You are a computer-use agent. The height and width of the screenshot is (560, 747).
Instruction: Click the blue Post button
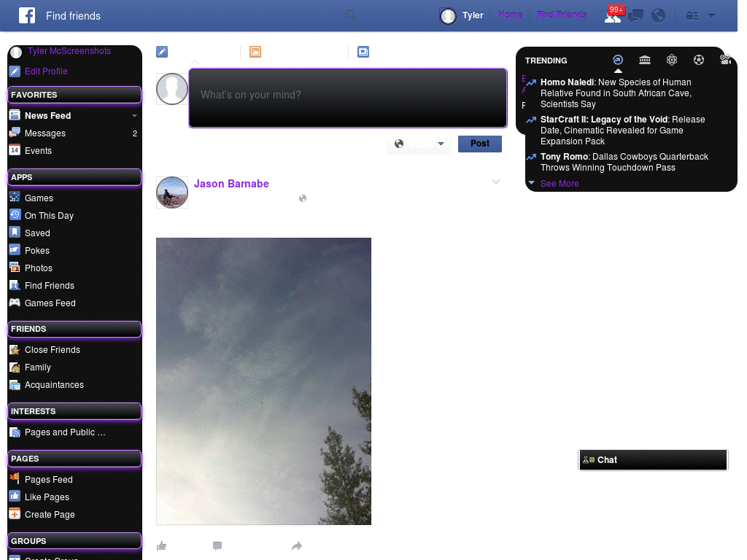pyautogui.click(x=479, y=144)
